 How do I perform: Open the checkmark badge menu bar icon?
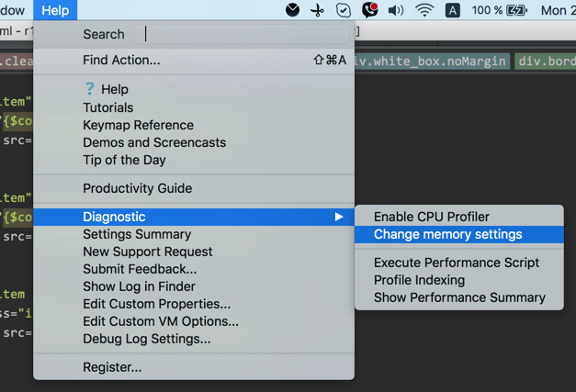pos(343,10)
